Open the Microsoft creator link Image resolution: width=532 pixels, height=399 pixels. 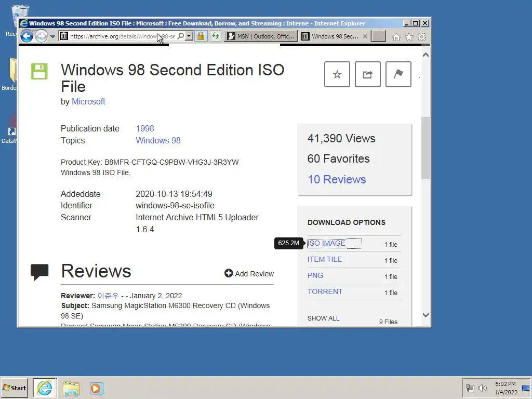[x=88, y=101]
